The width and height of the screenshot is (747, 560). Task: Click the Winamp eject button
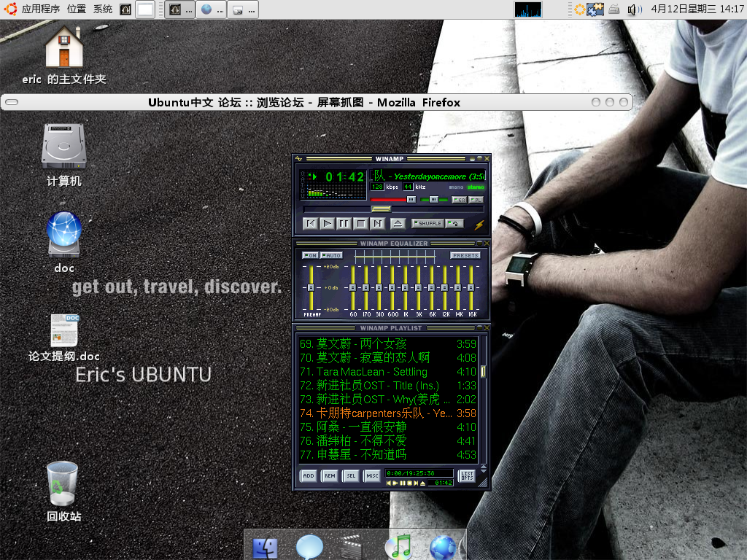pyautogui.click(x=398, y=223)
